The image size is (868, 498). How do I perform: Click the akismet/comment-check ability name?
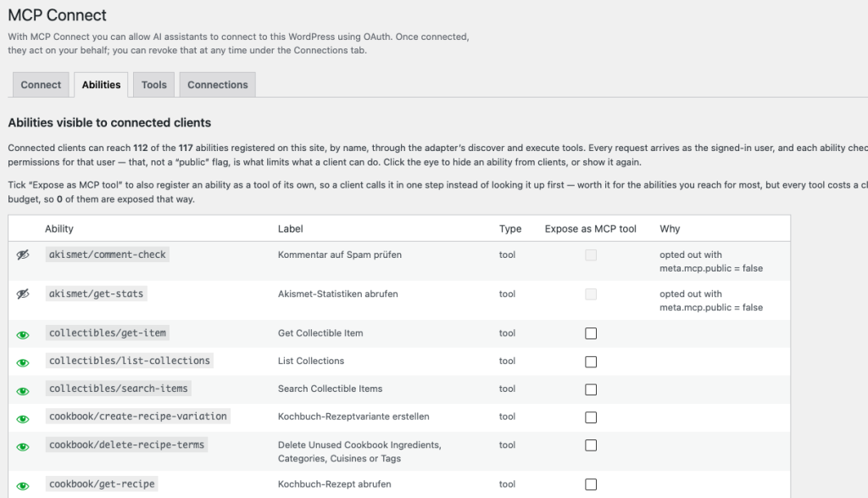(x=108, y=255)
